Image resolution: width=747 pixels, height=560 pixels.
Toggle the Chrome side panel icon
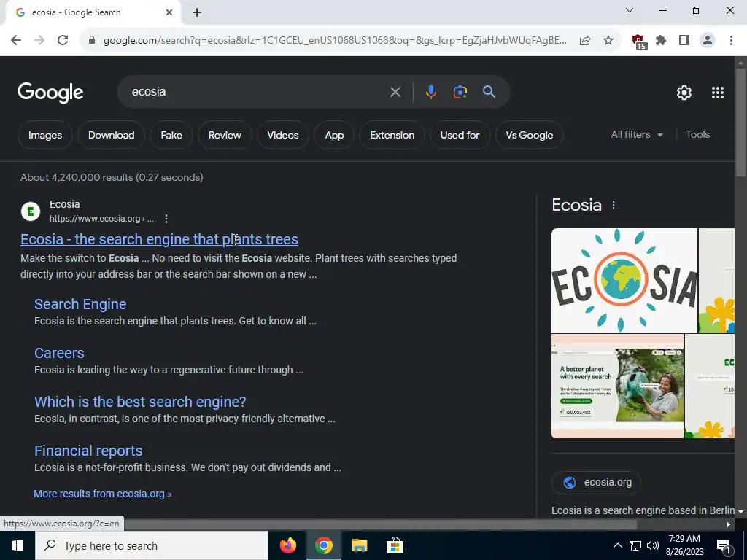click(684, 41)
